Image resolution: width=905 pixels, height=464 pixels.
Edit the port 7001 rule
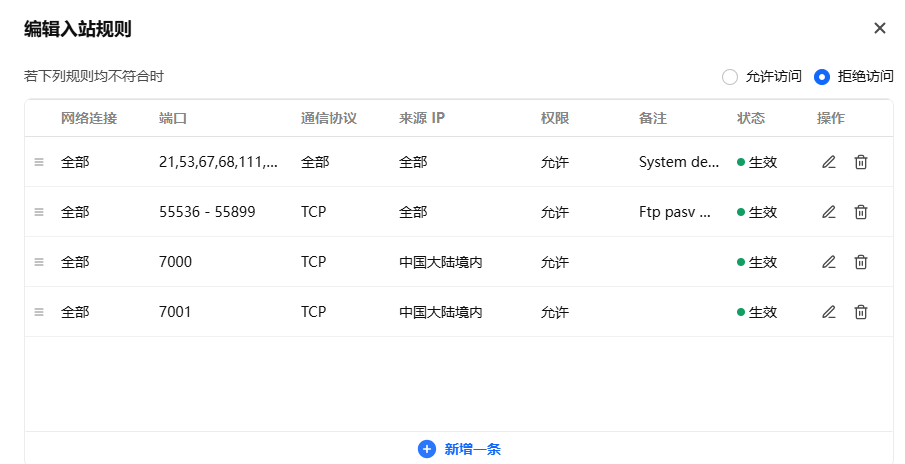pyautogui.click(x=829, y=312)
